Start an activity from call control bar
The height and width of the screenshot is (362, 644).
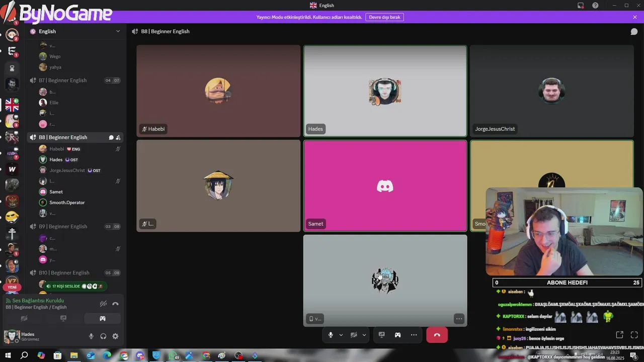[x=397, y=335]
